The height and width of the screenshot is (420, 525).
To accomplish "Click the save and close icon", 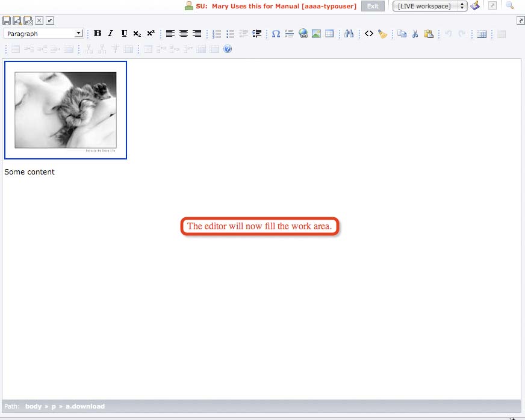I will 28,20.
